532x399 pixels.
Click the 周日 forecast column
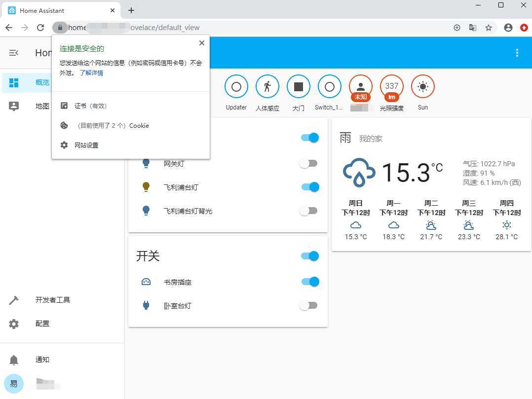355,219
